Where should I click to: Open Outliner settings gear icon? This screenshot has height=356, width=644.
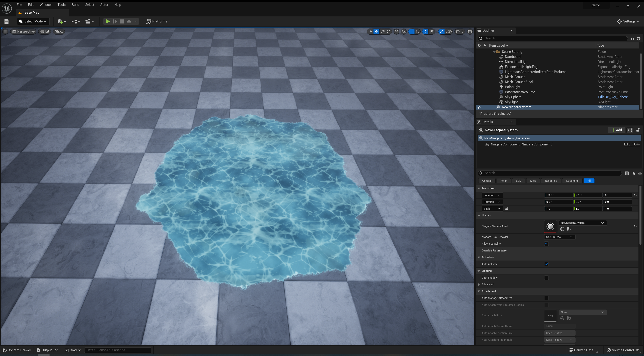tap(638, 38)
